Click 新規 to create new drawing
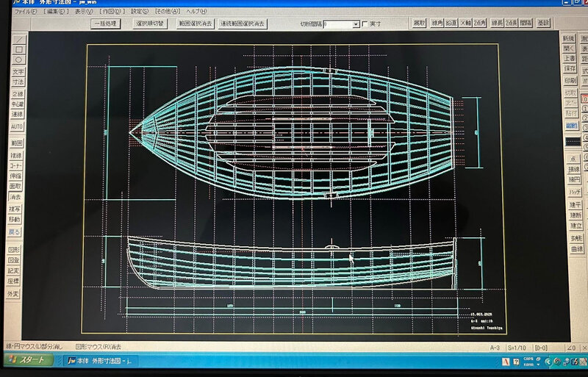The height and width of the screenshot is (377, 588). [568, 38]
